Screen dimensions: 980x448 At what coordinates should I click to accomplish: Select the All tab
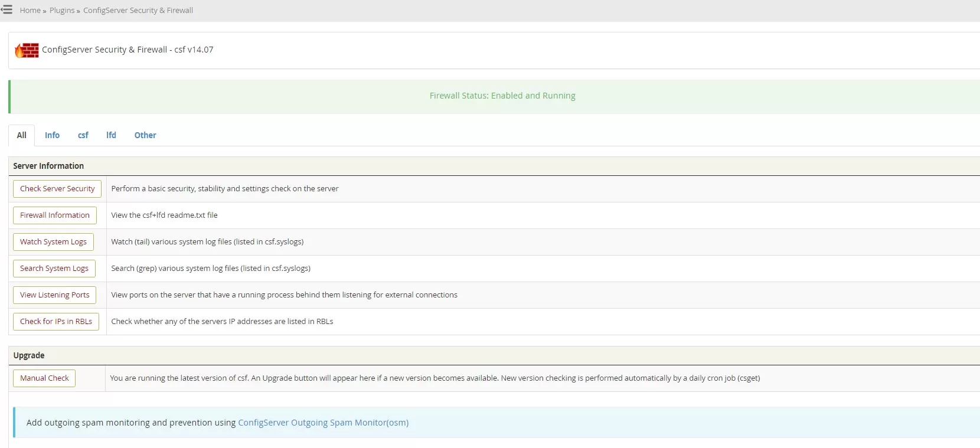[x=22, y=135]
